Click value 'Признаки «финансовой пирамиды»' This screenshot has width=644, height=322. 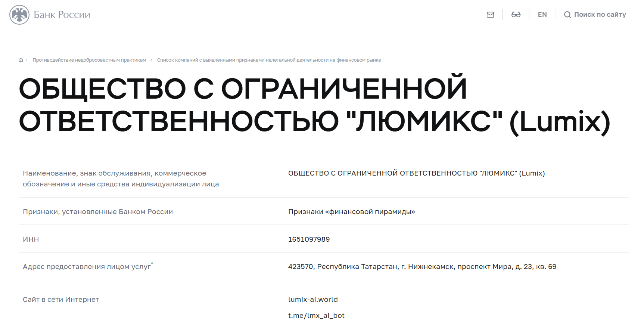tap(352, 212)
